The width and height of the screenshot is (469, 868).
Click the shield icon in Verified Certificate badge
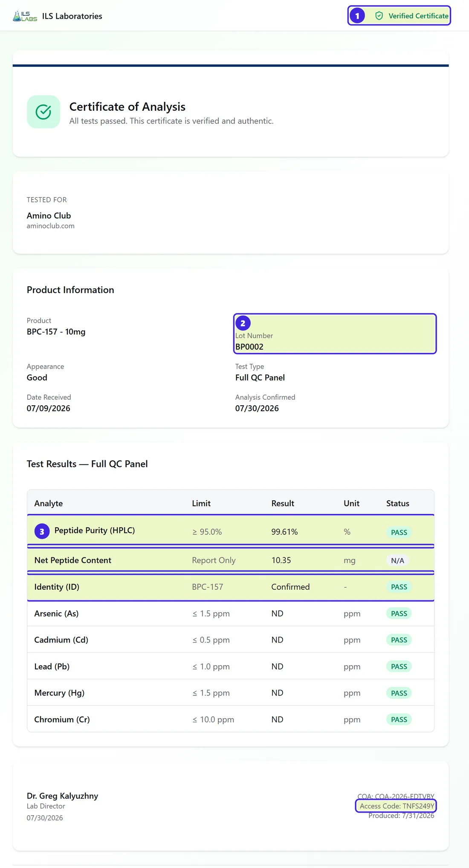click(379, 16)
